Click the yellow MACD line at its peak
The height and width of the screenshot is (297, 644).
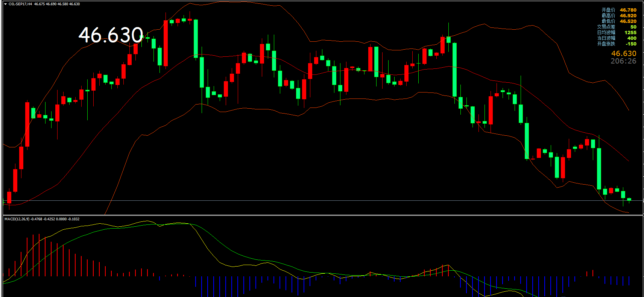(147, 221)
